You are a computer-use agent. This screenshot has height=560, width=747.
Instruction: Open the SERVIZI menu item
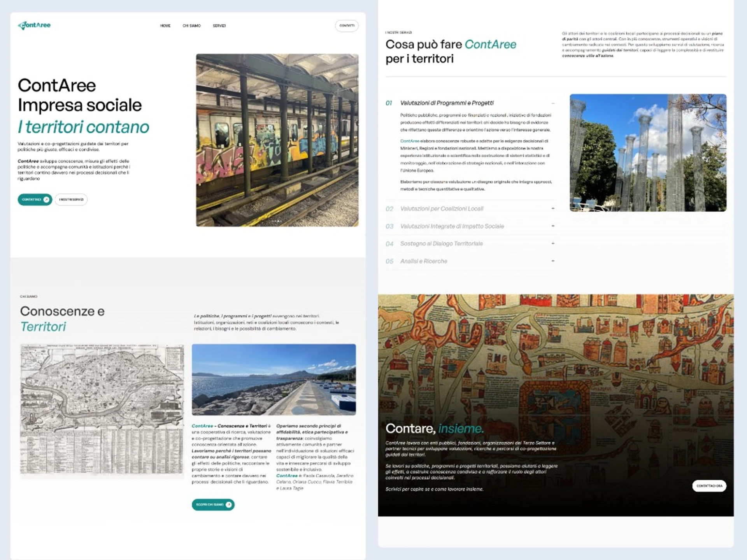pos(219,26)
